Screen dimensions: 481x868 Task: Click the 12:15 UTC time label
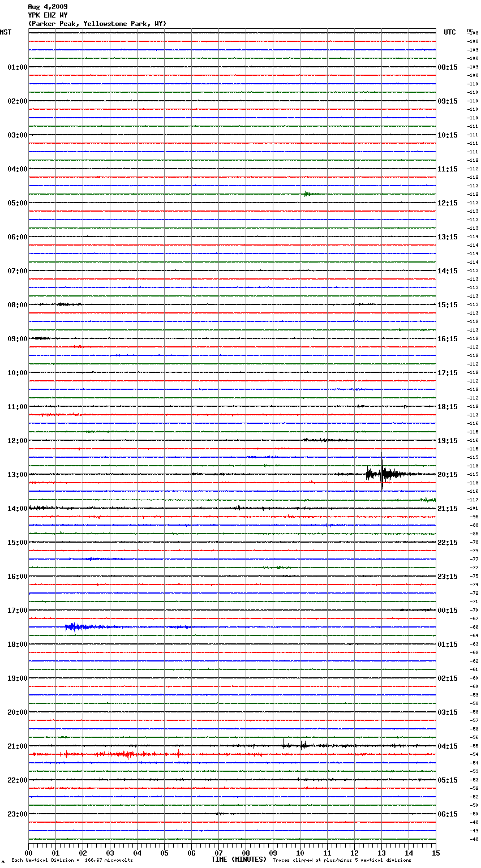(448, 203)
